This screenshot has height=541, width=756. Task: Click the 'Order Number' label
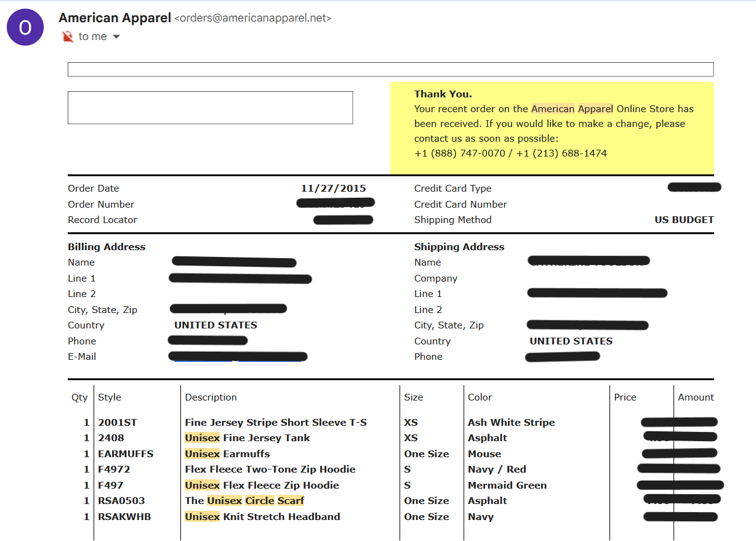point(101,205)
